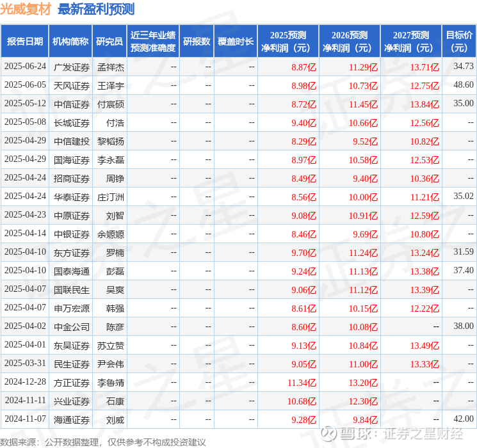The image size is (477, 448).
Task: Select the 中银证券 institution cell
Action: (72, 234)
